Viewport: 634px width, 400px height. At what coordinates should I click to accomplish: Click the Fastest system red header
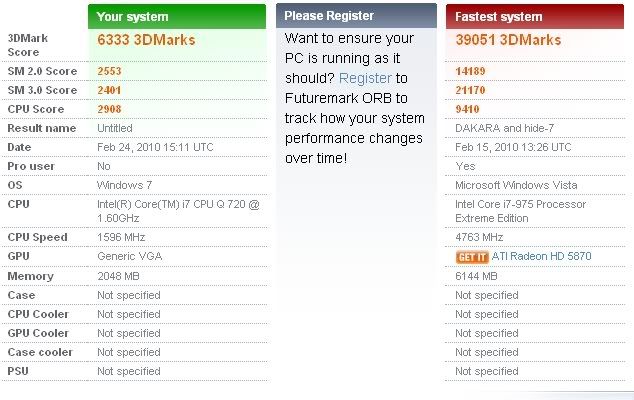tap(535, 17)
